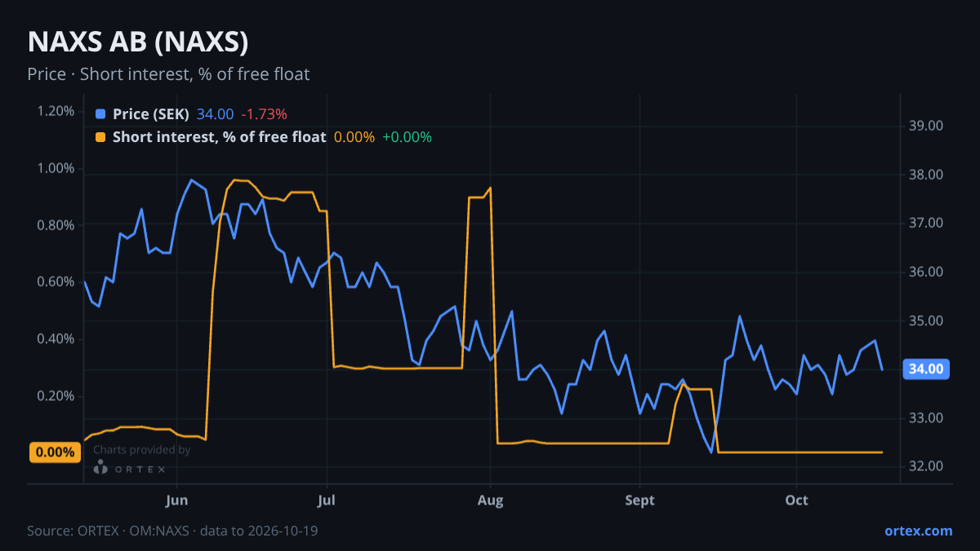Viewport: 980px width, 551px height.
Task: Click the -1.73% price change value
Action: tap(264, 114)
